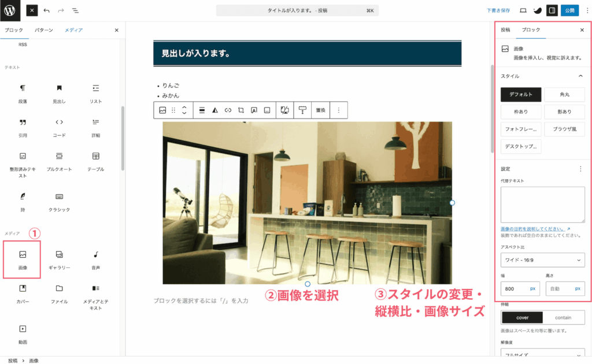Open the 投稿 tab in settings sidebar
The height and width of the screenshot is (364, 592).
tap(505, 30)
